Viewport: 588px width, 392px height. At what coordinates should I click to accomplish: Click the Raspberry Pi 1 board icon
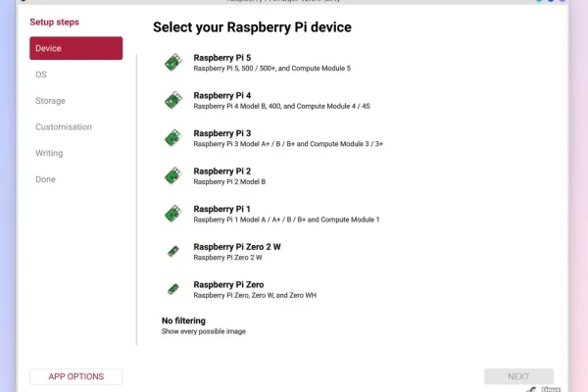tap(173, 214)
